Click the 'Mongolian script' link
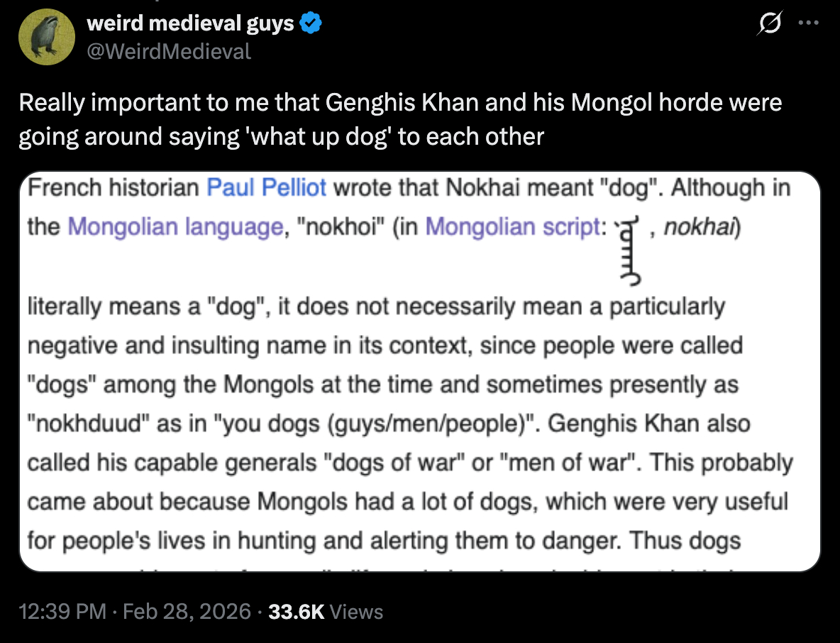Image resolution: width=840 pixels, height=643 pixels. pyautogui.click(x=510, y=226)
